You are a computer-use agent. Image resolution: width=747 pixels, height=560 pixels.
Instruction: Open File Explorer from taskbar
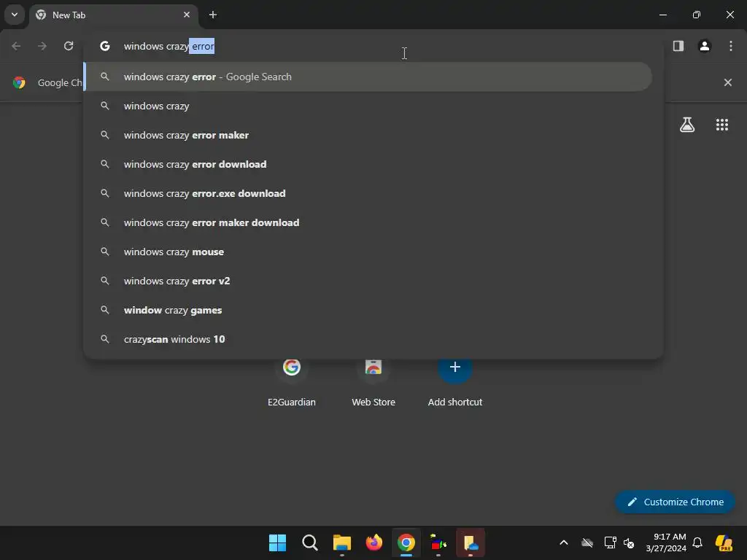341,542
